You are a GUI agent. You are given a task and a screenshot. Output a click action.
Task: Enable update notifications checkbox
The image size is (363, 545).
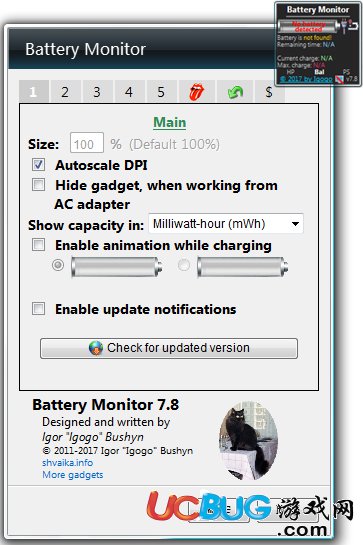point(38,308)
